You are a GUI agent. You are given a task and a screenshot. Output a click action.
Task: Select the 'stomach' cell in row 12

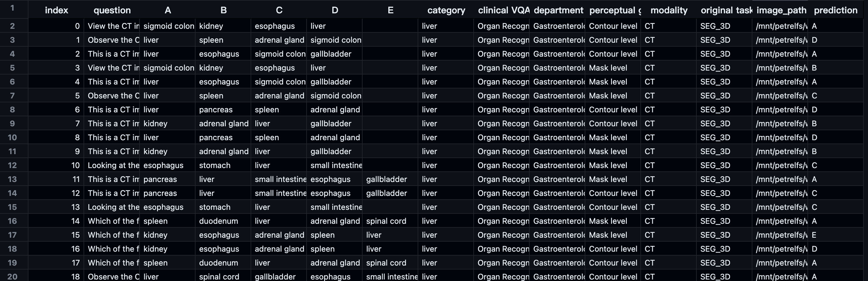tap(215, 165)
